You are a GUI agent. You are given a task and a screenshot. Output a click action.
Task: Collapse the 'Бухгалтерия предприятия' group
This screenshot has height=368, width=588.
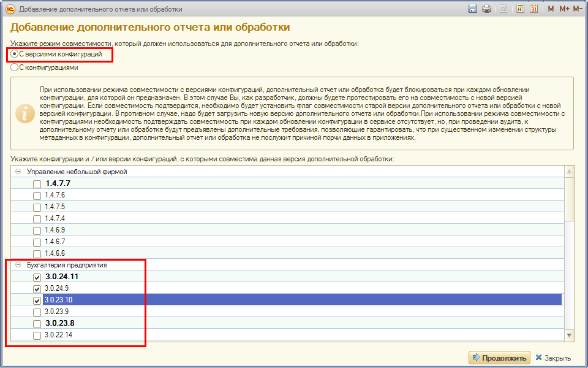[x=18, y=265]
